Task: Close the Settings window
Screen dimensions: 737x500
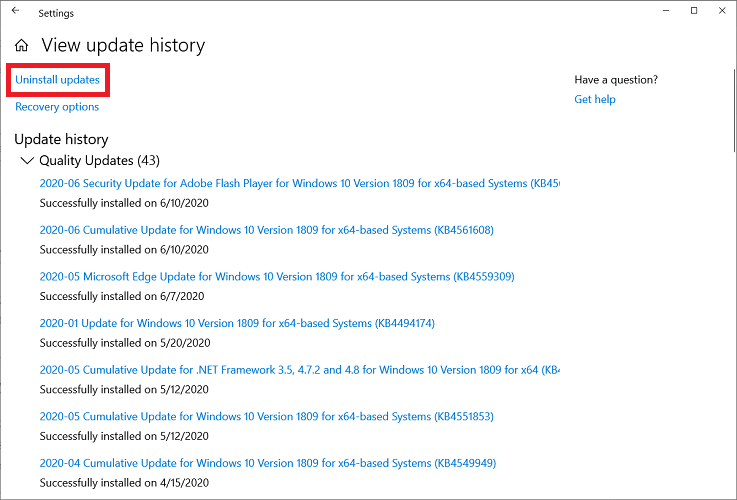Action: click(721, 11)
